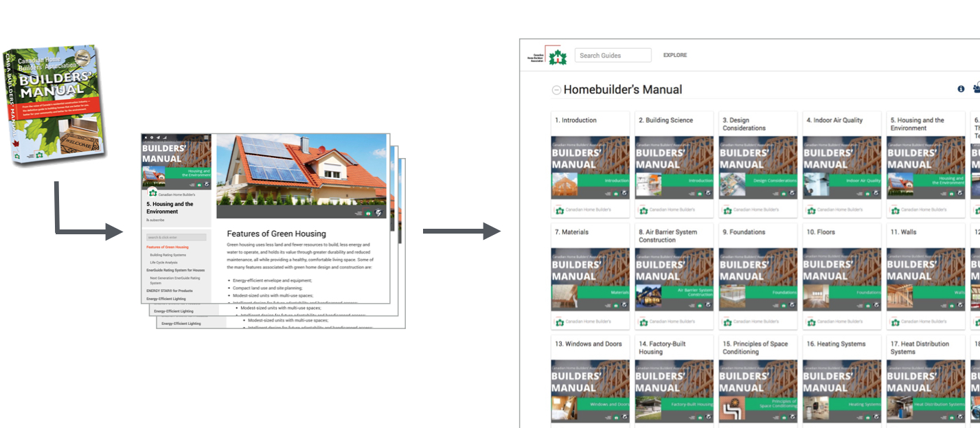
Task: Focus the Search Guides field
Action: tap(613, 56)
